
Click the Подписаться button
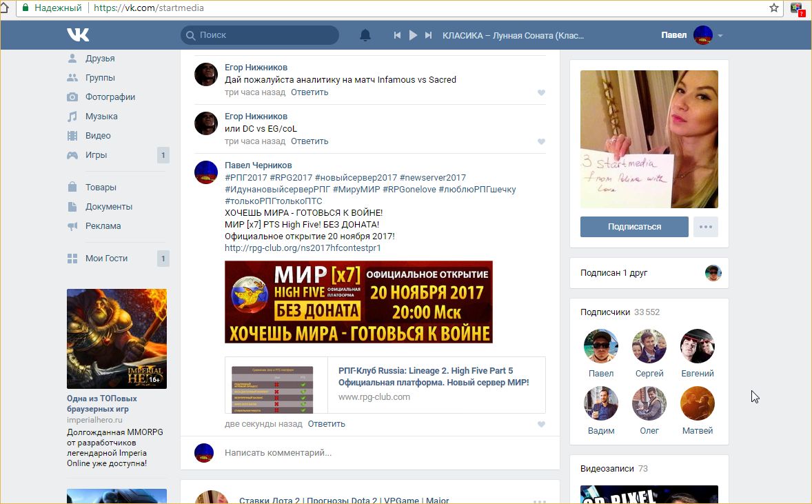coord(633,227)
